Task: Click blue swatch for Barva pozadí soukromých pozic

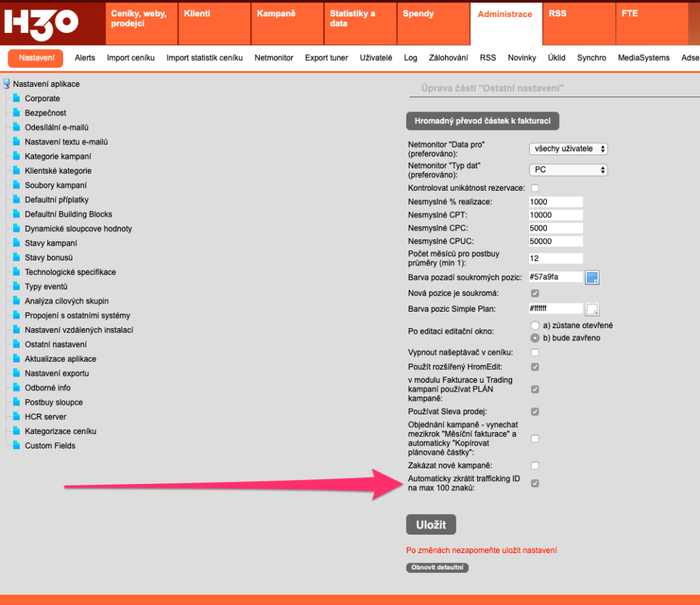Action: 592,278
